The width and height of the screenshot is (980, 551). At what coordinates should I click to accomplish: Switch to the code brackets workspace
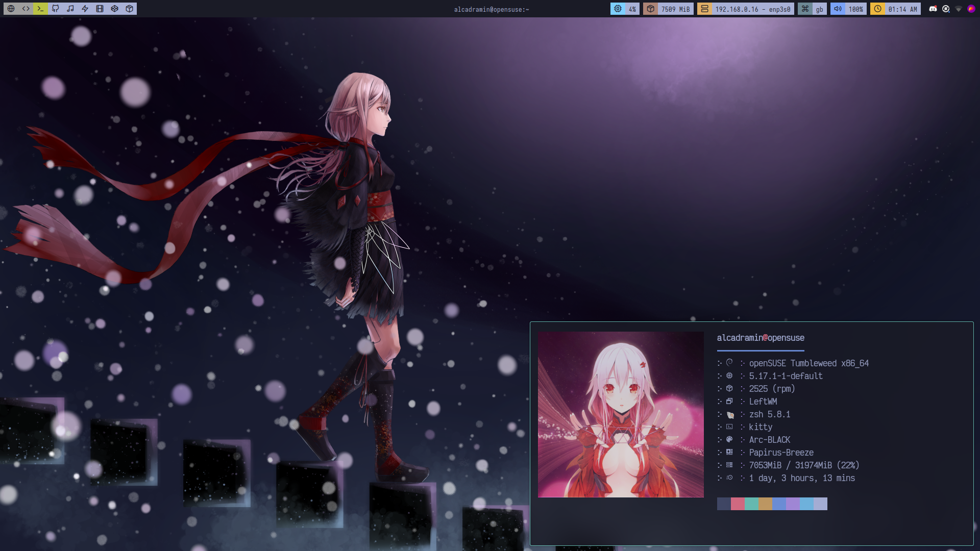[26, 9]
